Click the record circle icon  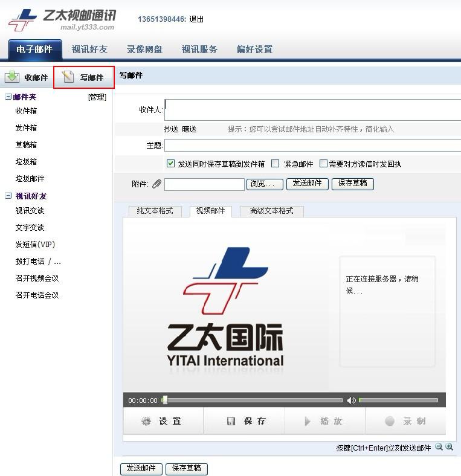tap(390, 421)
